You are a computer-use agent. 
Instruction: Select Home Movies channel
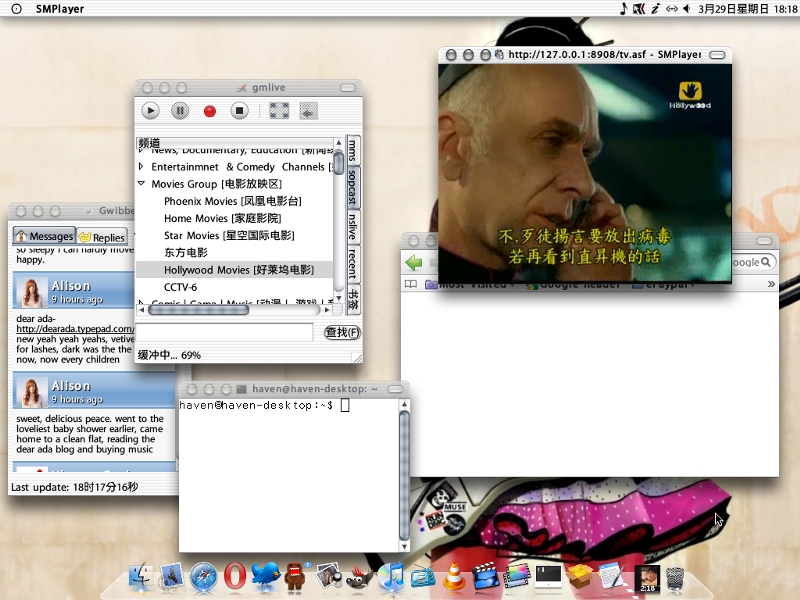(222, 218)
